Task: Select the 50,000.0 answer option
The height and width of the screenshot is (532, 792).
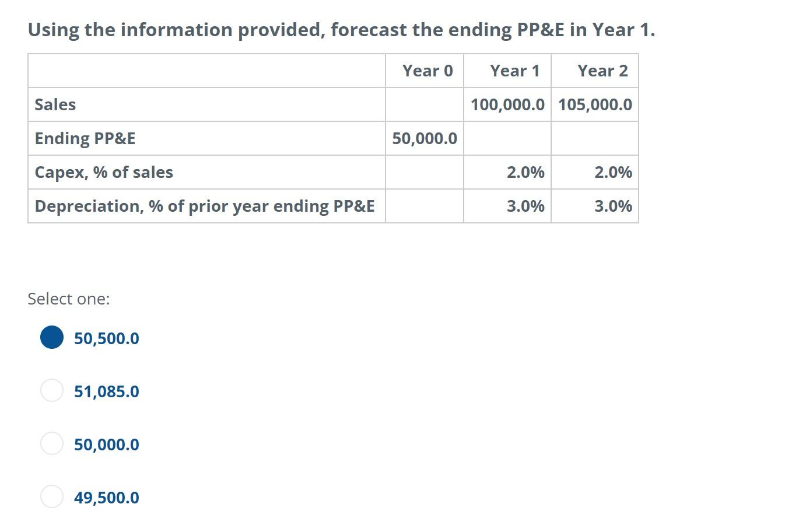Action: (x=52, y=443)
